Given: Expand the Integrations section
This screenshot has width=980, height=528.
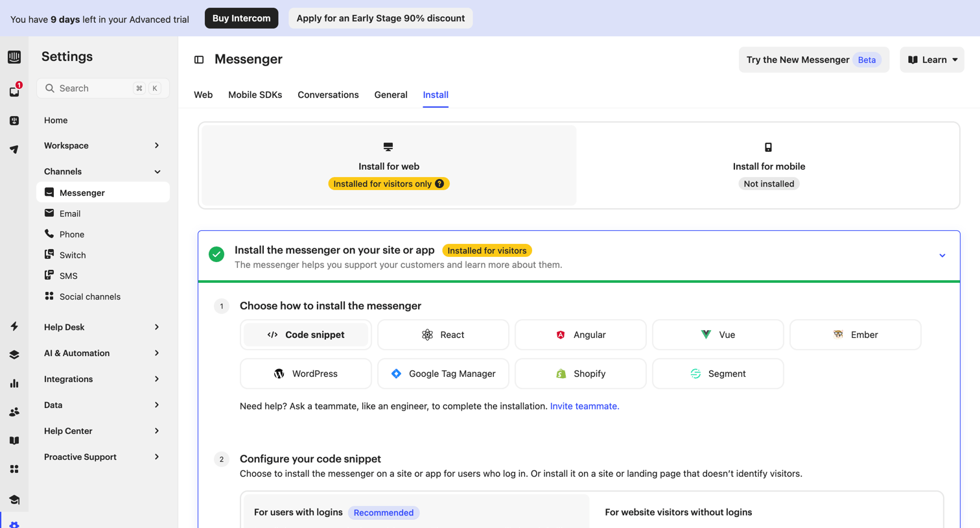Looking at the screenshot, I should click(102, 379).
